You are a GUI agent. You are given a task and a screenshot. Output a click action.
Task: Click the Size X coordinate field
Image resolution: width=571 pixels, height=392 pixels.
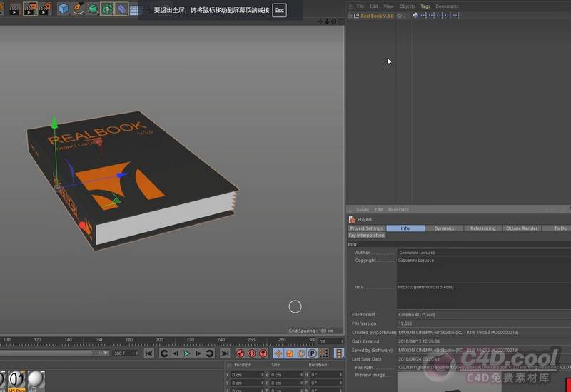tap(287, 375)
